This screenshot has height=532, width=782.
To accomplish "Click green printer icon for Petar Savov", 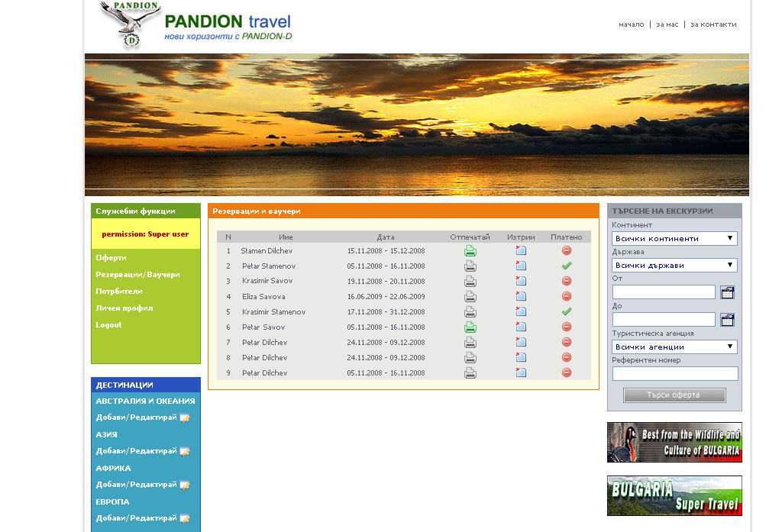I will point(470,327).
